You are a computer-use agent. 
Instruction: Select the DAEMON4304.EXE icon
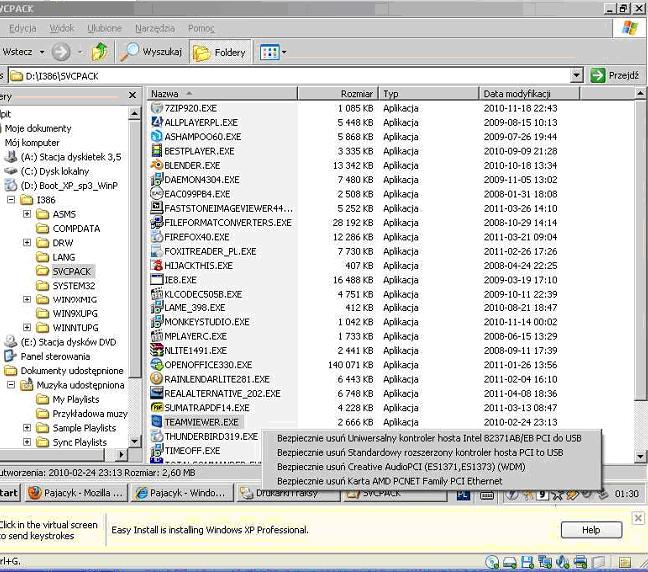pyautogui.click(x=157, y=179)
